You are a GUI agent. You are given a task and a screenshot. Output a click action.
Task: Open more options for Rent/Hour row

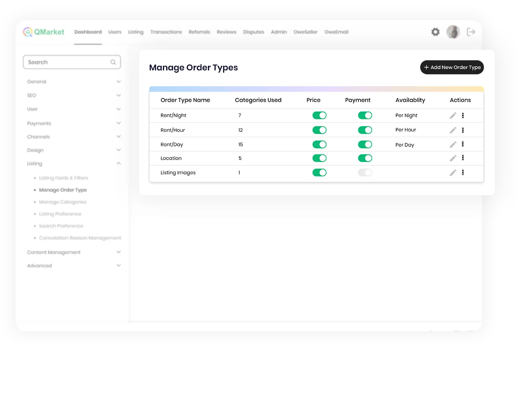463,130
